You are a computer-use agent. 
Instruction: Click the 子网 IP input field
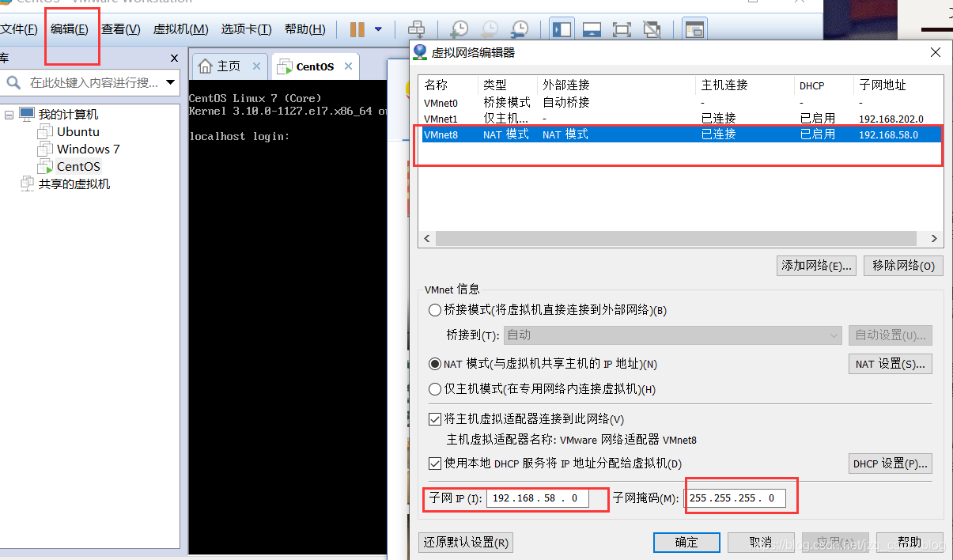click(x=537, y=498)
